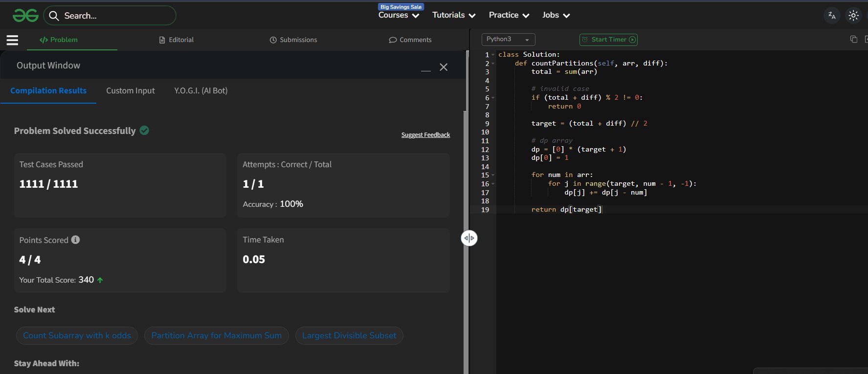Click the copy code icon

point(853,40)
